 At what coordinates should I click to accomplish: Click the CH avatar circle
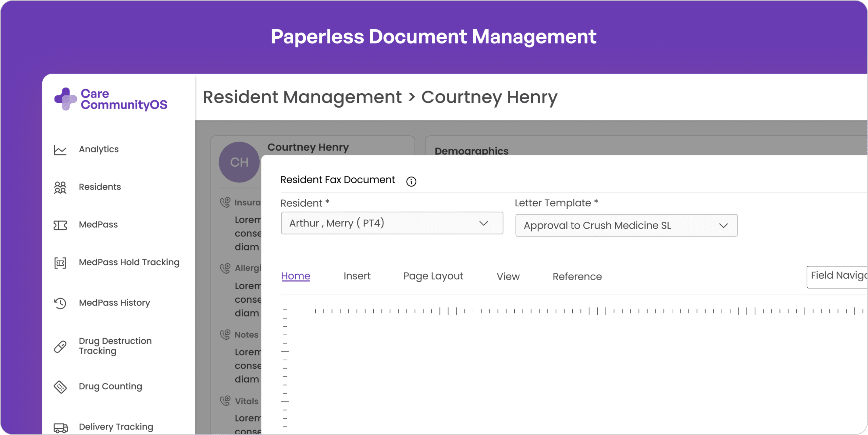239,162
